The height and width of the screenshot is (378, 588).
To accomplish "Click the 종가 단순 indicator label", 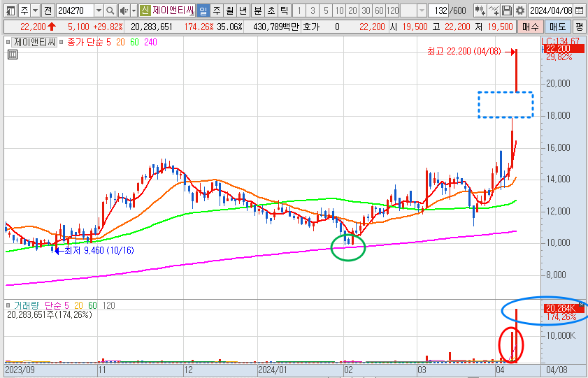I will coord(85,43).
